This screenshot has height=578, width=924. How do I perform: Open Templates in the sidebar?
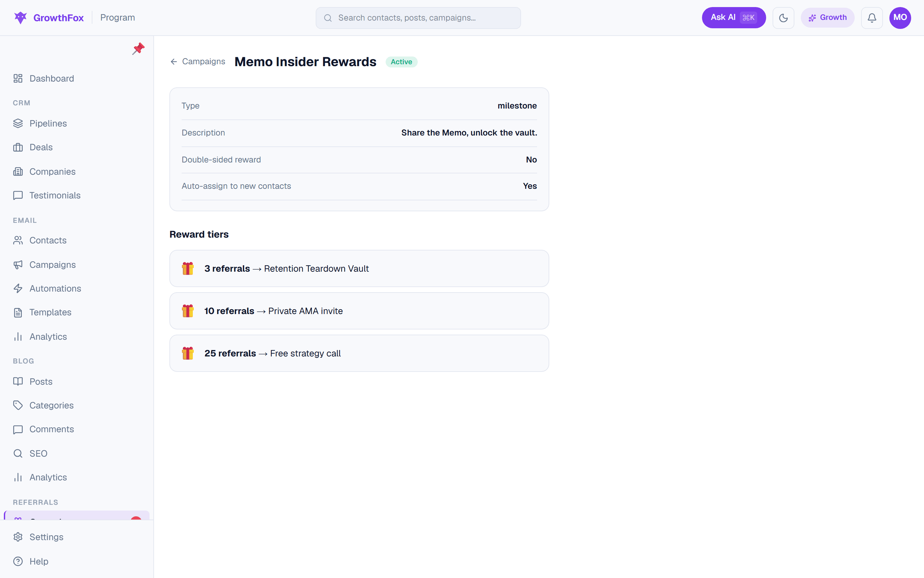[x=76, y=312]
